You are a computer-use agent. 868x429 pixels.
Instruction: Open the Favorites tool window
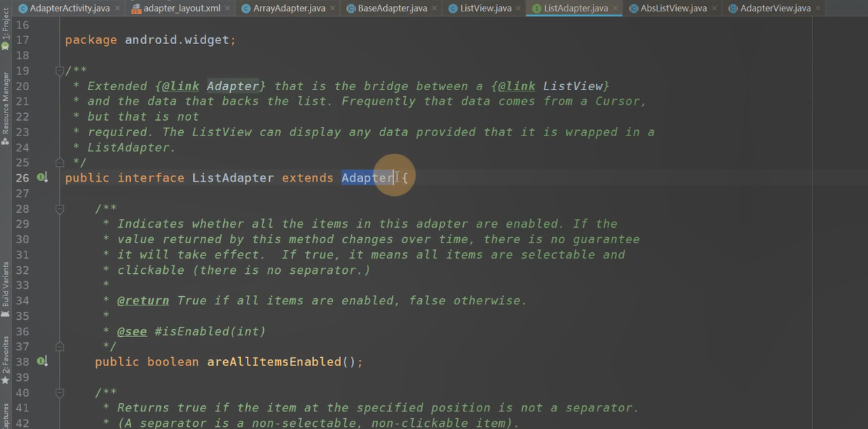tap(5, 360)
